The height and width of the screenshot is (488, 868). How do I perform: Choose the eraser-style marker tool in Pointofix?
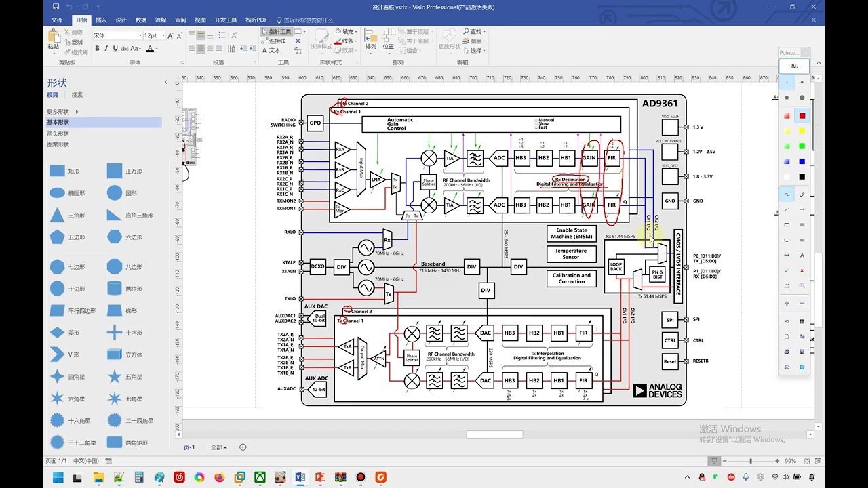(802, 194)
